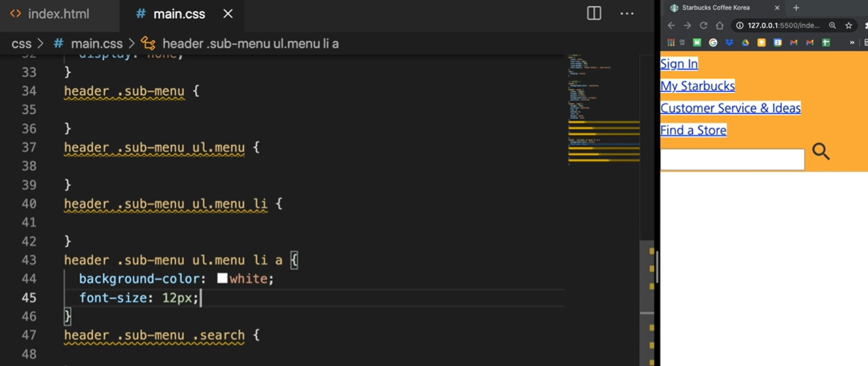The image size is (868, 366).
Task: Open the More Actions ellipsis menu in editor
Action: [627, 14]
